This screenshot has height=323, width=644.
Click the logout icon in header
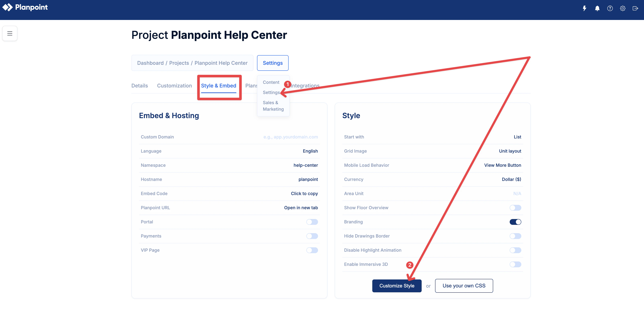tap(635, 9)
